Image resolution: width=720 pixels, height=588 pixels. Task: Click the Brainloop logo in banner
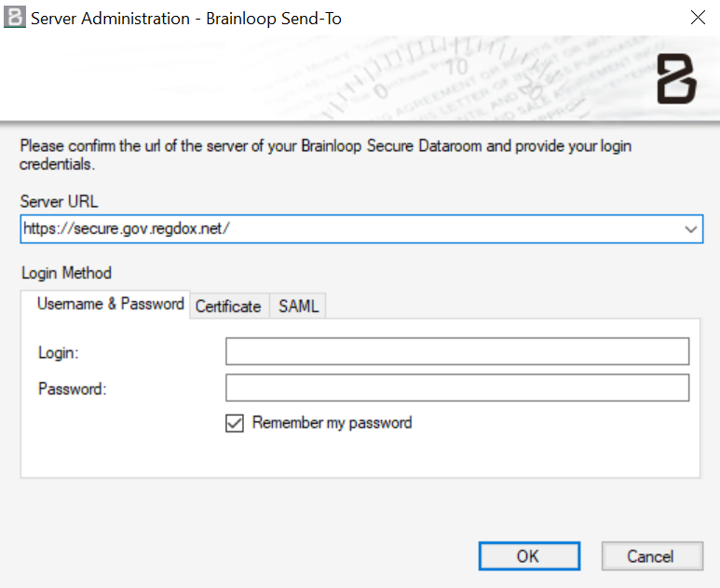pos(676,78)
